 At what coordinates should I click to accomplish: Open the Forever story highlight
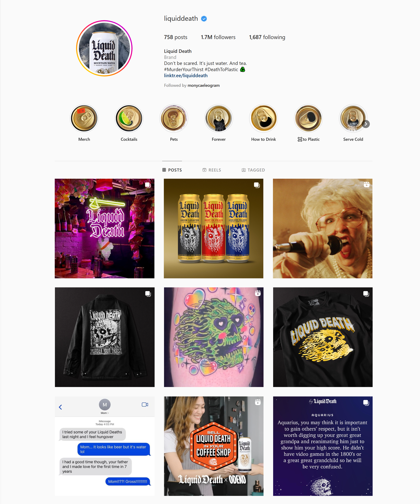point(219,118)
